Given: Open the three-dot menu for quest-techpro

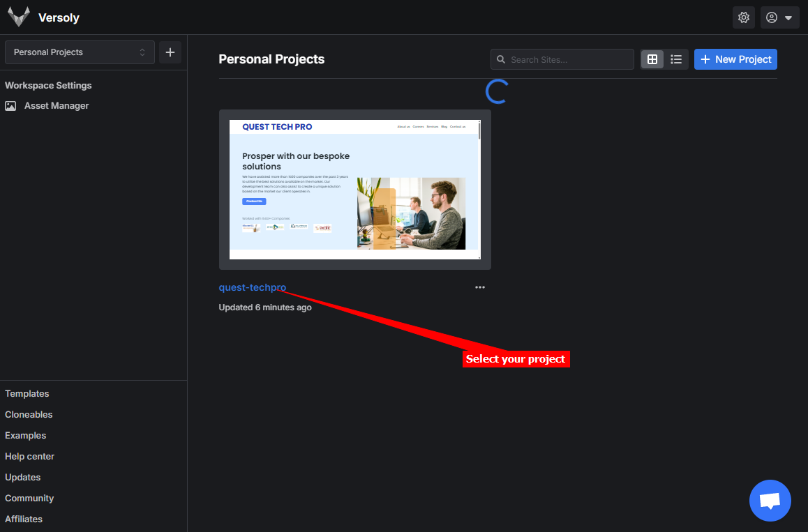Looking at the screenshot, I should pos(480,287).
